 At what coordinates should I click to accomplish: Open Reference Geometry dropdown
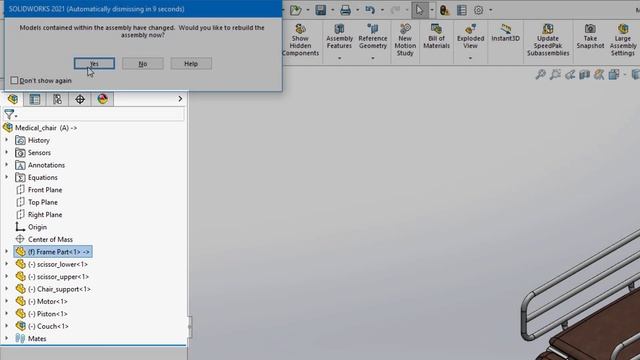click(373, 58)
